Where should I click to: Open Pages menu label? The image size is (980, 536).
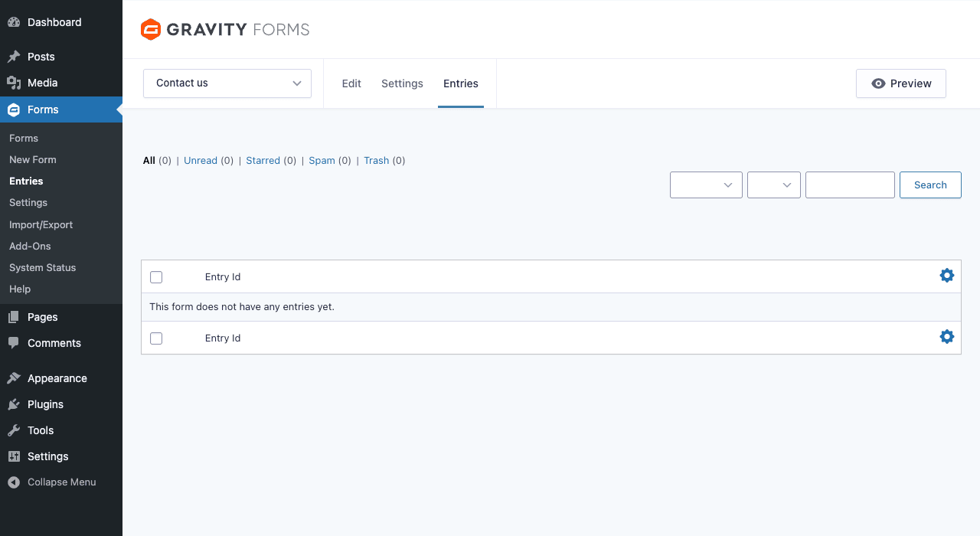[43, 317]
